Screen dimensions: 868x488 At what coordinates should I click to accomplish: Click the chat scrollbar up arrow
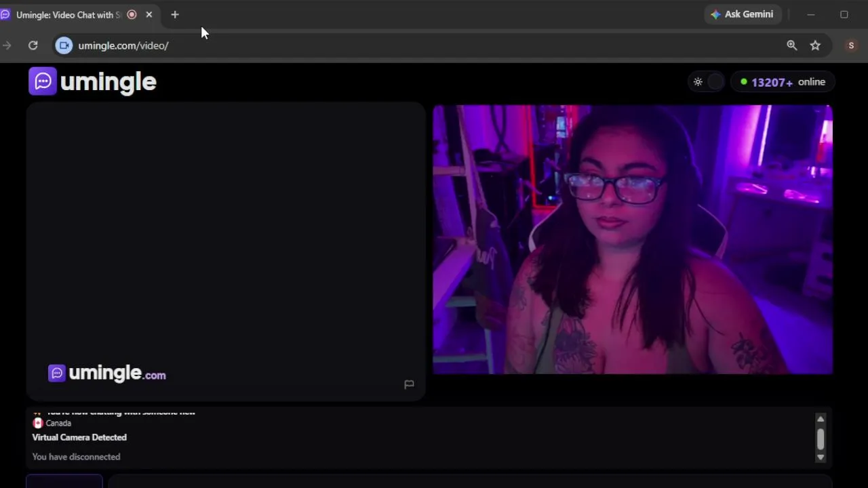tap(821, 419)
